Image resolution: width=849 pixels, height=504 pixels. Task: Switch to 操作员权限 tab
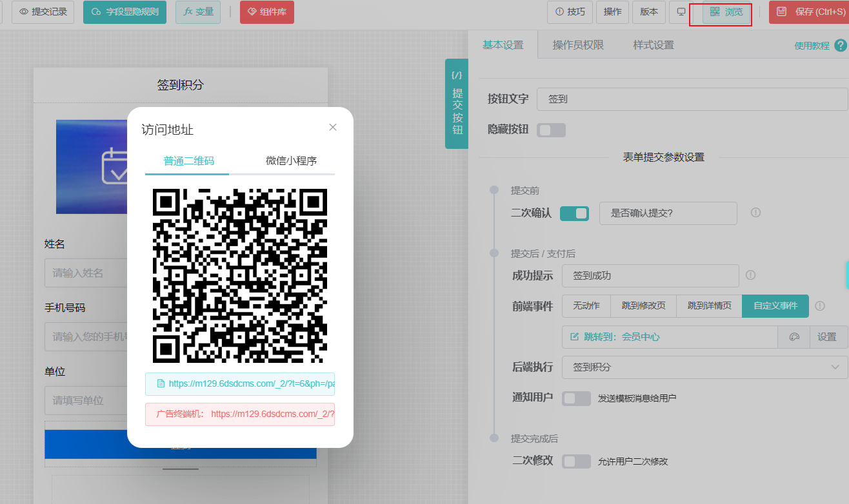(578, 45)
